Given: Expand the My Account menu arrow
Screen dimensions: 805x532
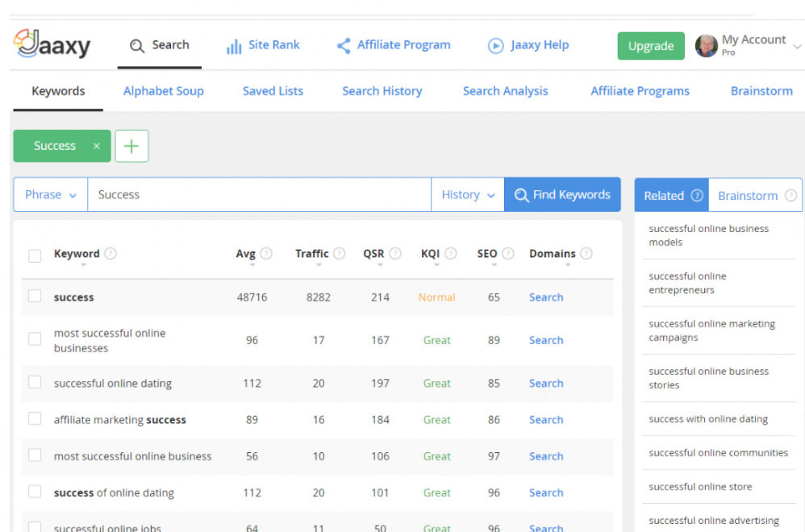Looking at the screenshot, I should click(x=797, y=47).
